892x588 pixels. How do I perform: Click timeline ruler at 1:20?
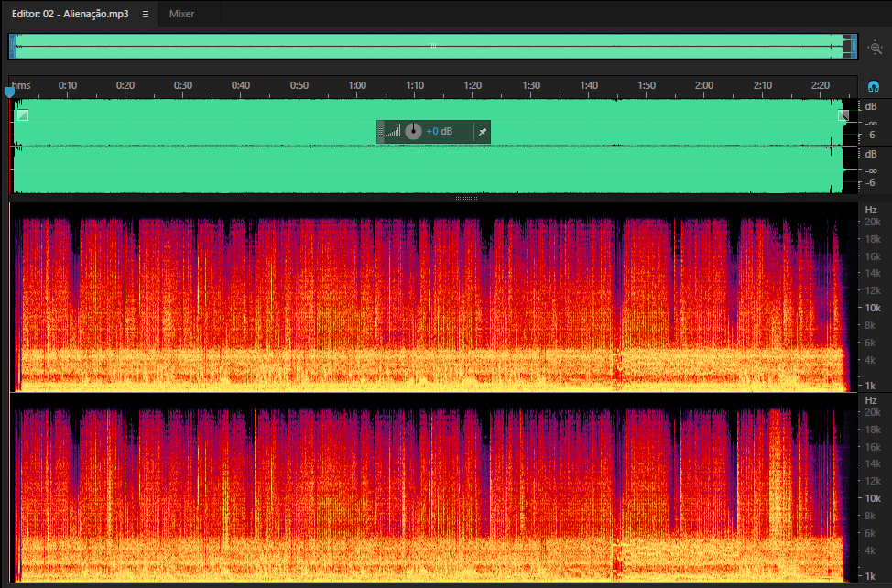(473, 85)
